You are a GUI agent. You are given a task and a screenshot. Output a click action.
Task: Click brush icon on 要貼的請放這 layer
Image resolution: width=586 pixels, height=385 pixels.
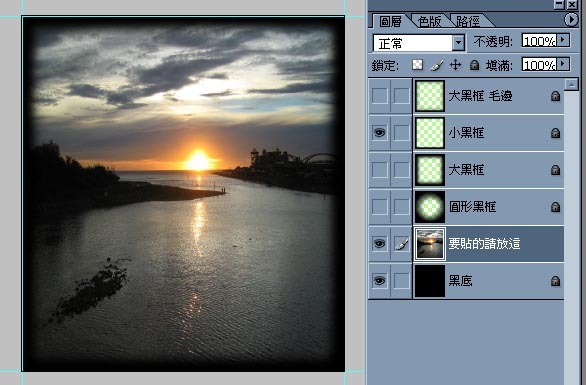point(401,244)
